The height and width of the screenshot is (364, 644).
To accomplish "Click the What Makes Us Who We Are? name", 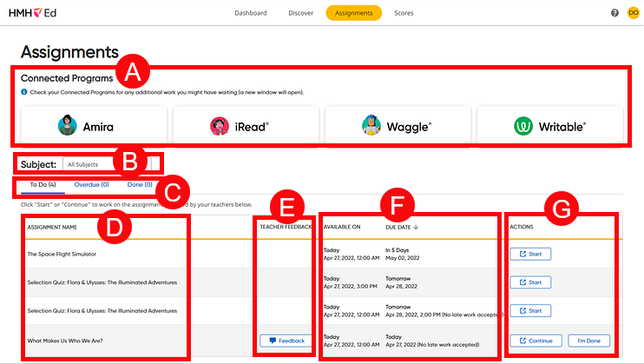I will point(65,341).
